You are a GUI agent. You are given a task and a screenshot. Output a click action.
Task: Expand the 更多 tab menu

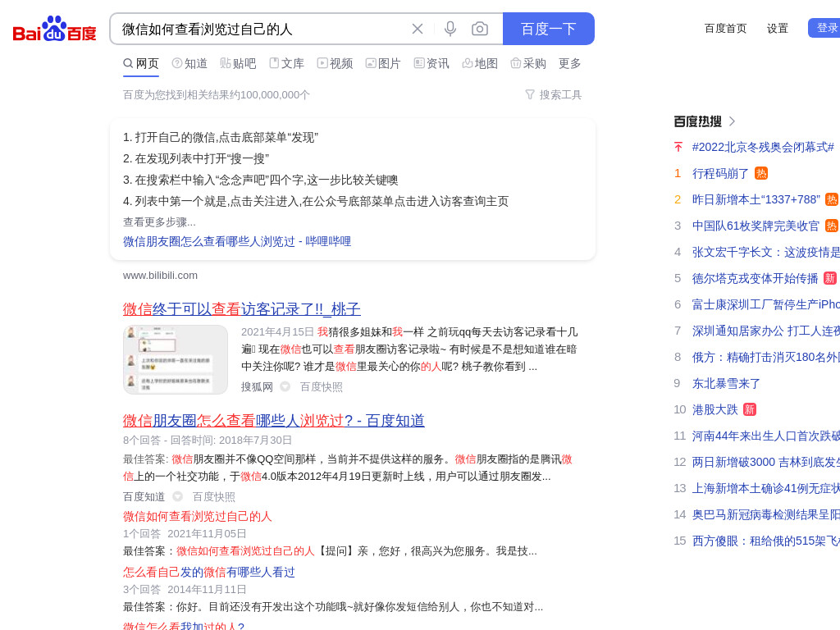569,64
